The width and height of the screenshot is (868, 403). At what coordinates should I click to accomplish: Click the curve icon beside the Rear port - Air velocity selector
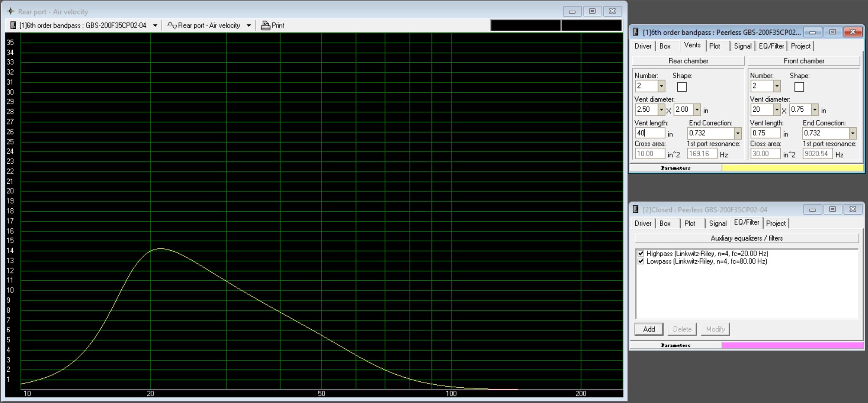click(172, 25)
